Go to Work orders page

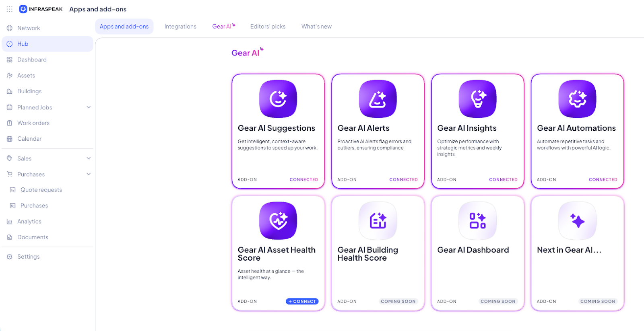pyautogui.click(x=33, y=123)
